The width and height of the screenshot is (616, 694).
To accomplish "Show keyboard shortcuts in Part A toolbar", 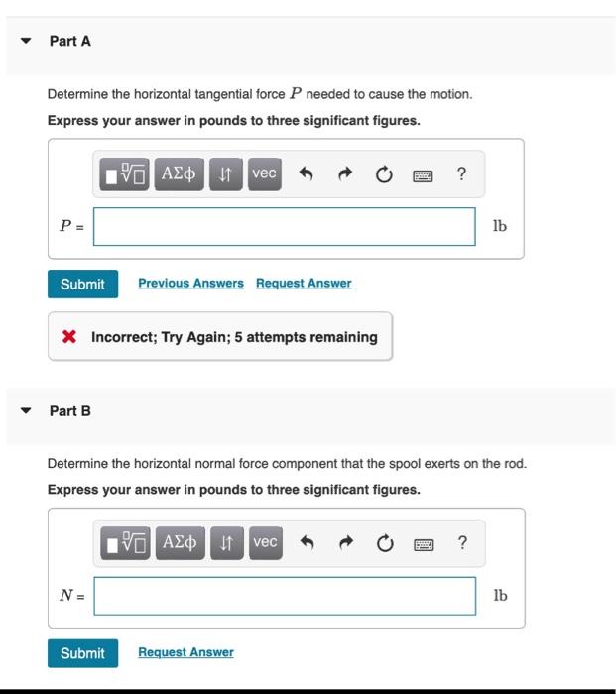I will (x=423, y=175).
